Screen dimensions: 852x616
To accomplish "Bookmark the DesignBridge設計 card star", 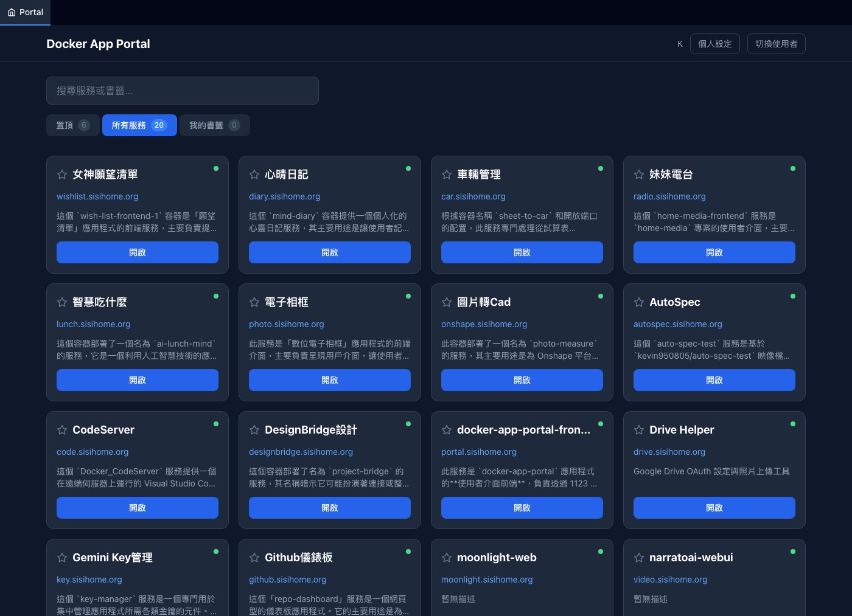I will coord(254,430).
